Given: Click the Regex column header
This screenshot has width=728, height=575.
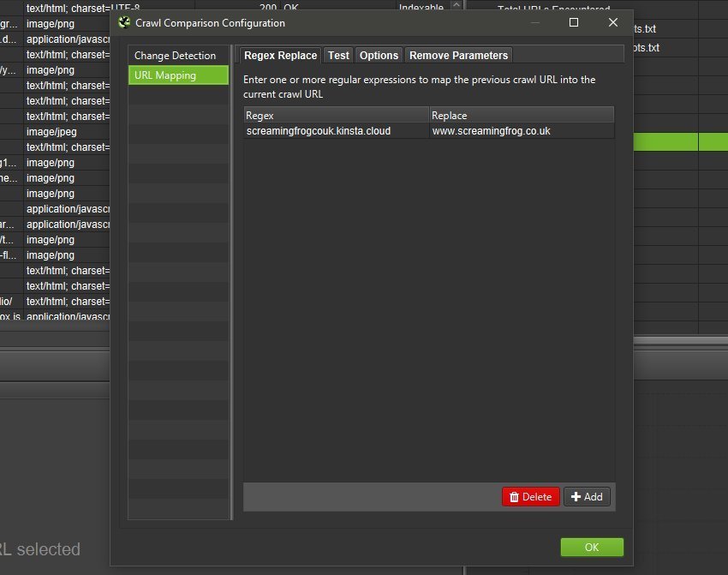Looking at the screenshot, I should (336, 115).
